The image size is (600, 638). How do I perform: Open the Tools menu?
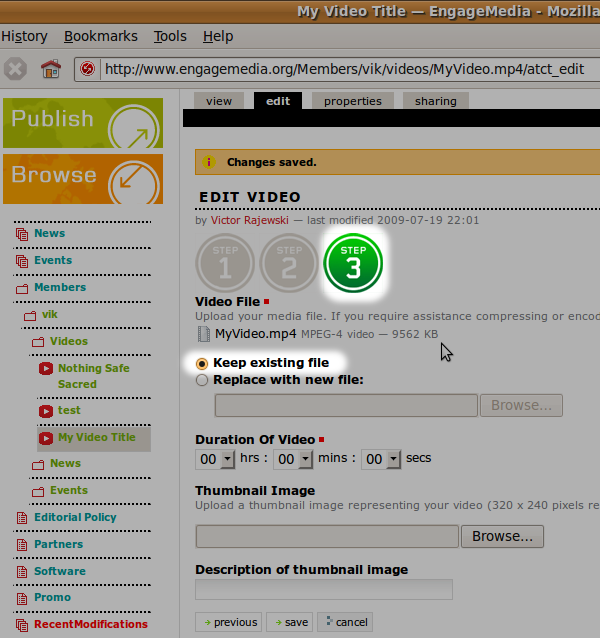(x=170, y=36)
